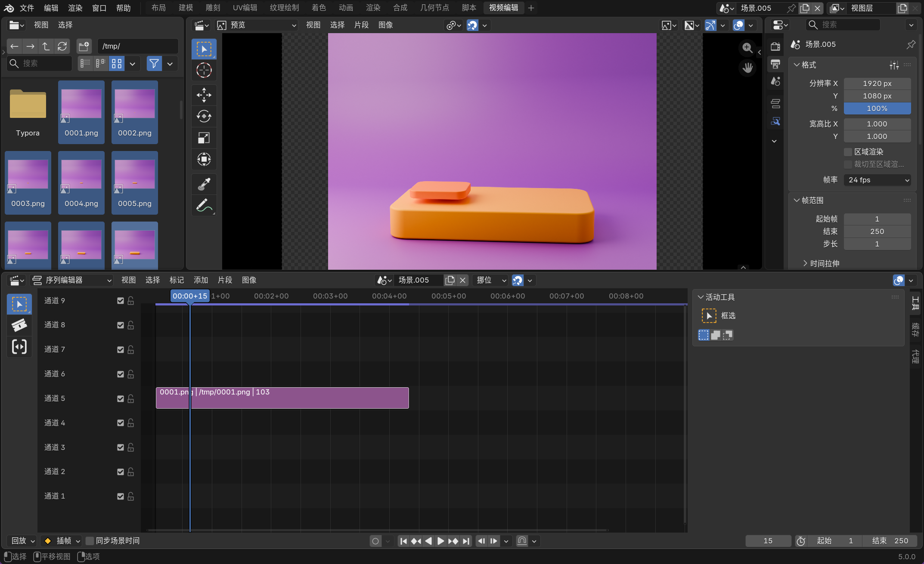
Task: Switch to the 合成 workspace tab
Action: coord(400,8)
